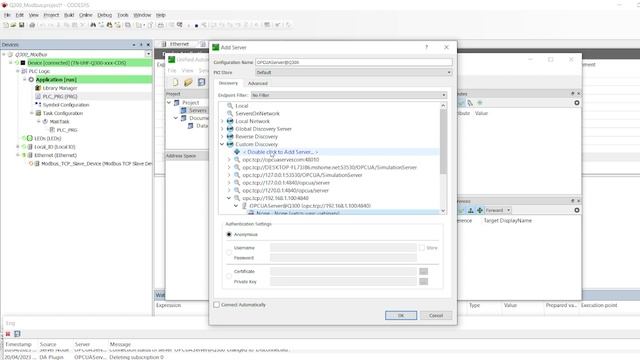Viewport: 640px width, 360px height.
Task: Expand the Reverse Discovery node
Action: (x=222, y=137)
